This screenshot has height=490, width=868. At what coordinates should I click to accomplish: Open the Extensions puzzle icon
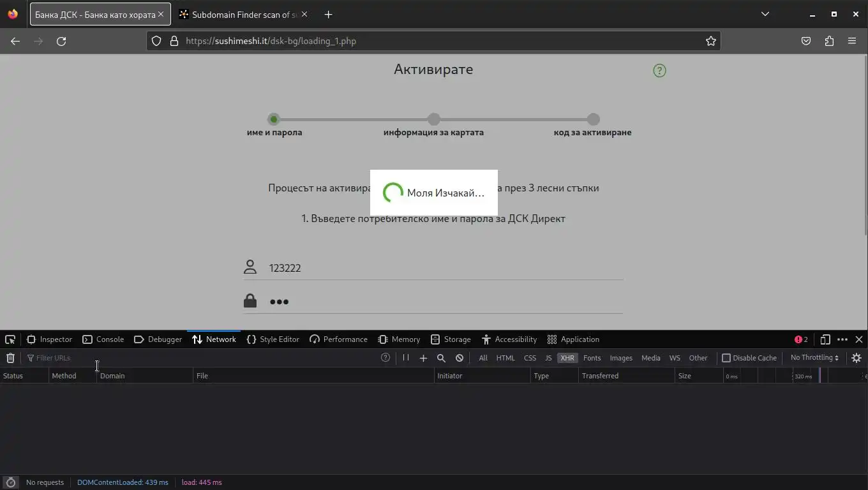point(829,41)
